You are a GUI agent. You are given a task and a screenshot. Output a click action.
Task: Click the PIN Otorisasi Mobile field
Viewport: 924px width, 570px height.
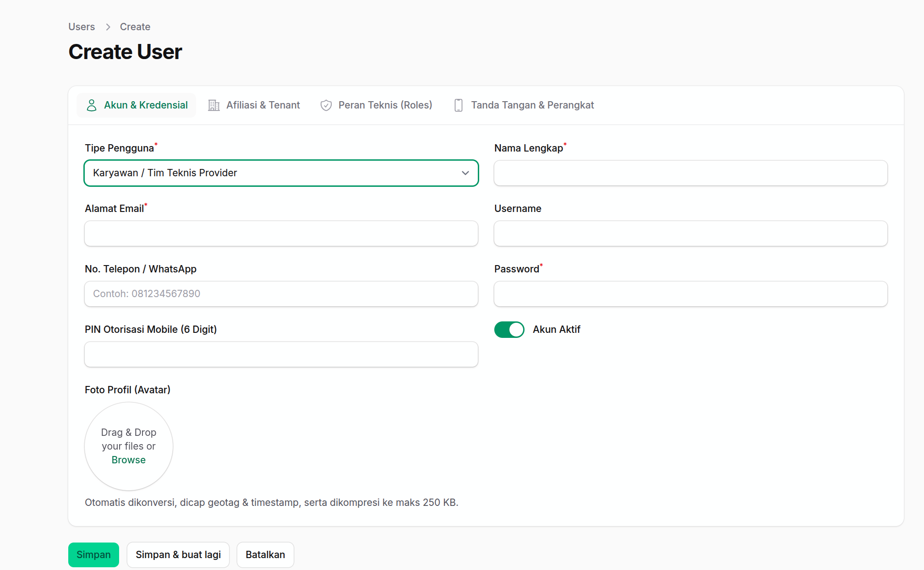pos(281,354)
